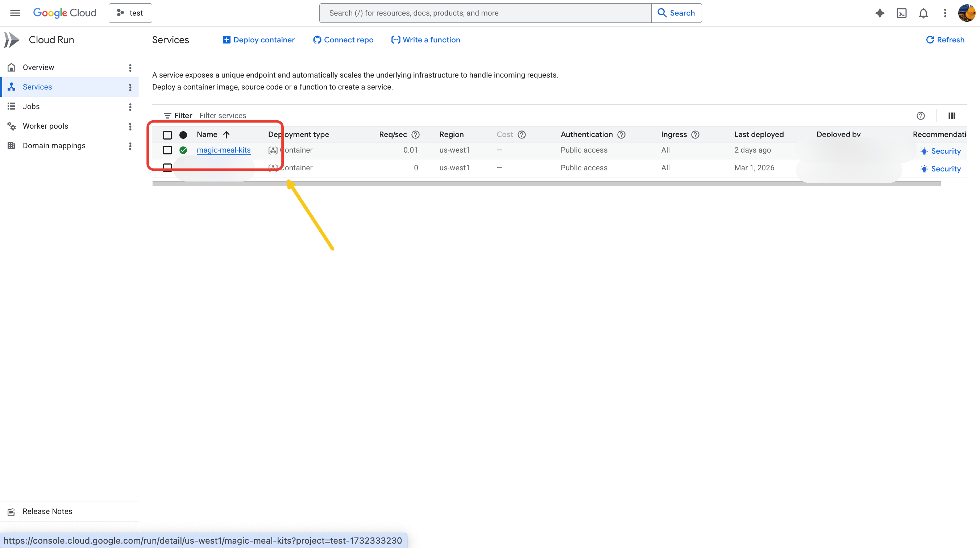Viewport: 980px width, 548px height.
Task: Open the top bar more options menu
Action: (945, 13)
